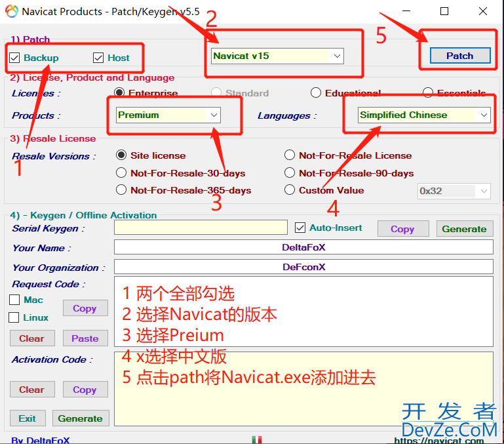
Task: Open the Premium products dropdown
Action: [x=168, y=115]
